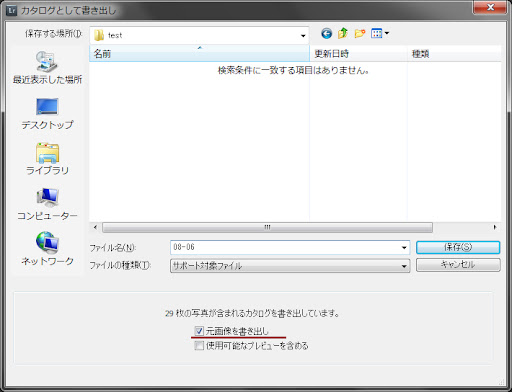Click the scrollbar right arrow
Image resolution: width=512 pixels, height=392 pixels.
point(495,227)
